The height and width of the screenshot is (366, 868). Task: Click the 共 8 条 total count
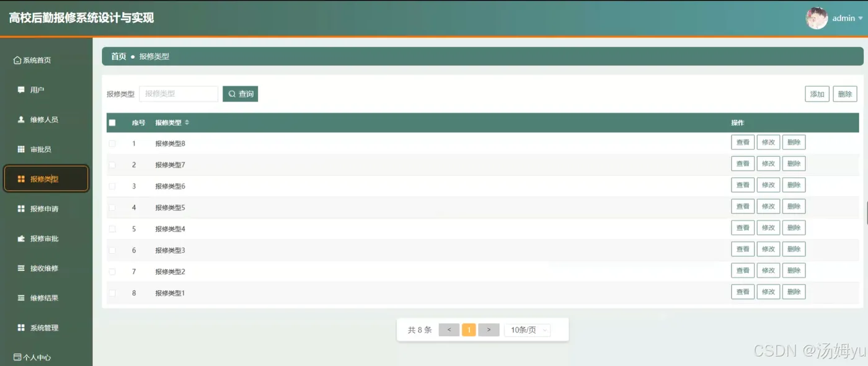420,330
